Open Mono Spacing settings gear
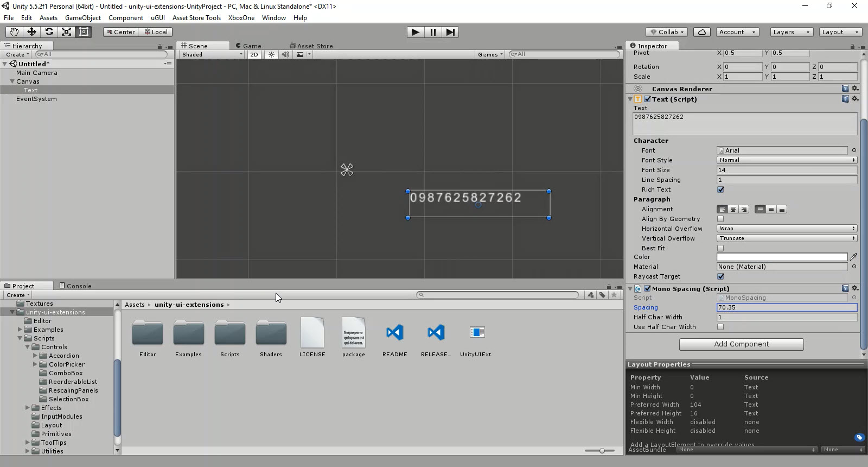This screenshot has height=467, width=868. pyautogui.click(x=855, y=288)
